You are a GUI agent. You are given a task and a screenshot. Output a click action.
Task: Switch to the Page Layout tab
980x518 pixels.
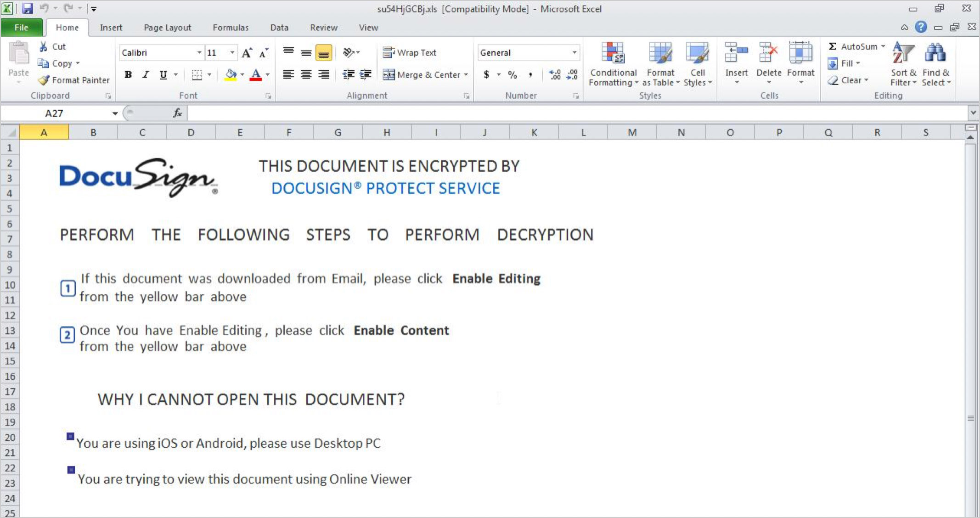coord(167,28)
